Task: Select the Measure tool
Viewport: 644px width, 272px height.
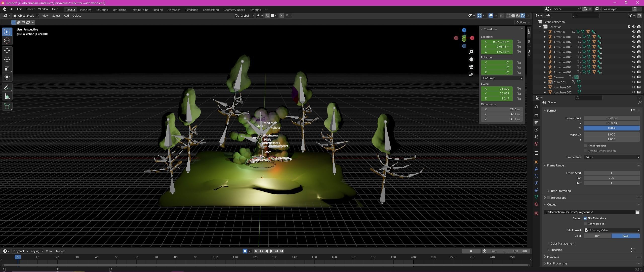Action: coord(7,96)
